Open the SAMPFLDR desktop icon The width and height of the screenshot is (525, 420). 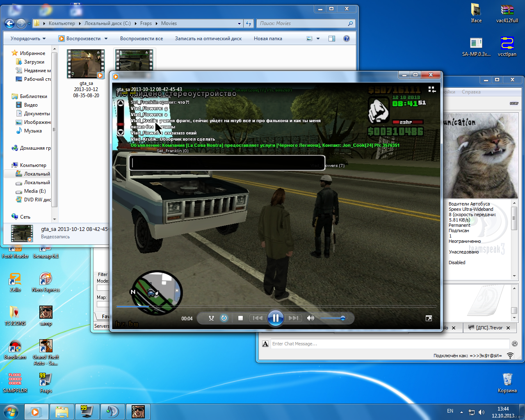coord(15,383)
